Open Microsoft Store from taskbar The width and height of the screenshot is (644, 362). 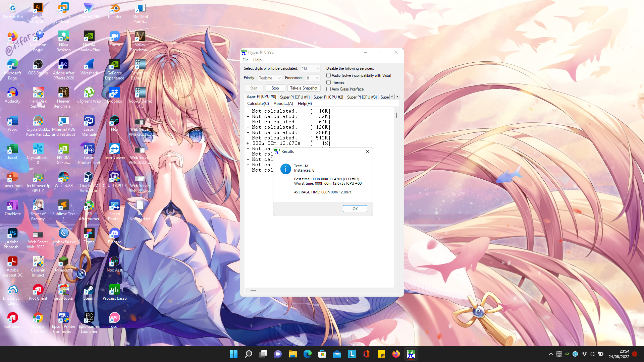(322, 354)
